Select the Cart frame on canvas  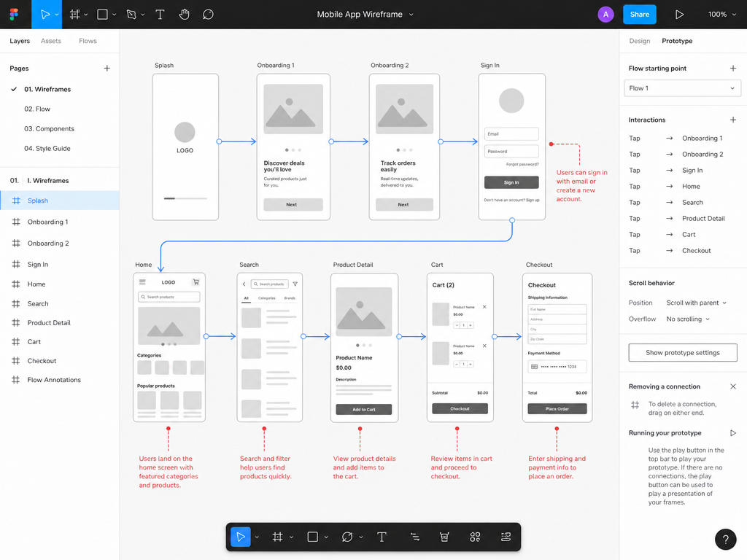(460, 348)
